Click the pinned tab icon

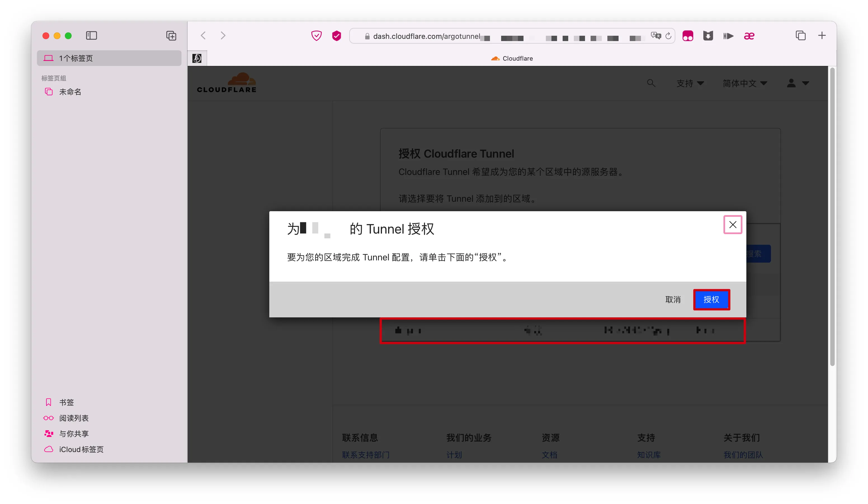coord(197,58)
